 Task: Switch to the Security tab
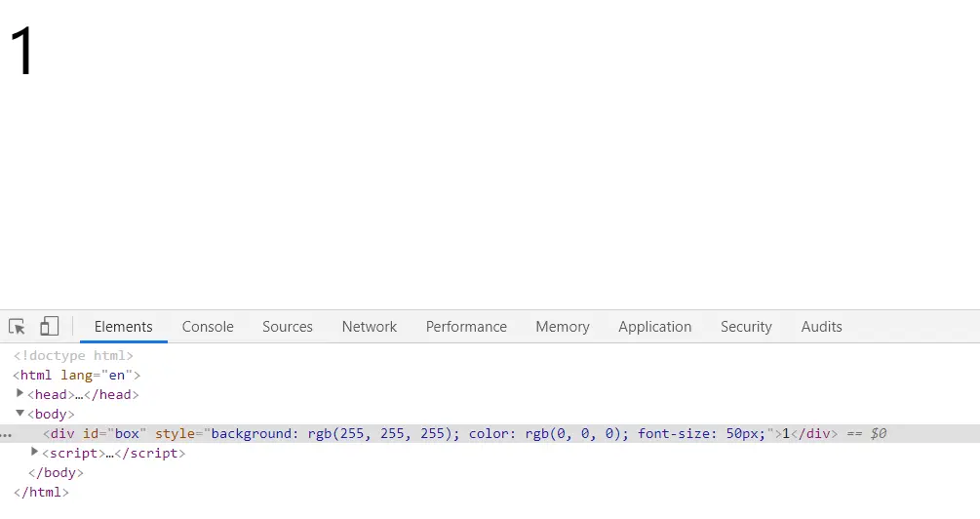746,327
